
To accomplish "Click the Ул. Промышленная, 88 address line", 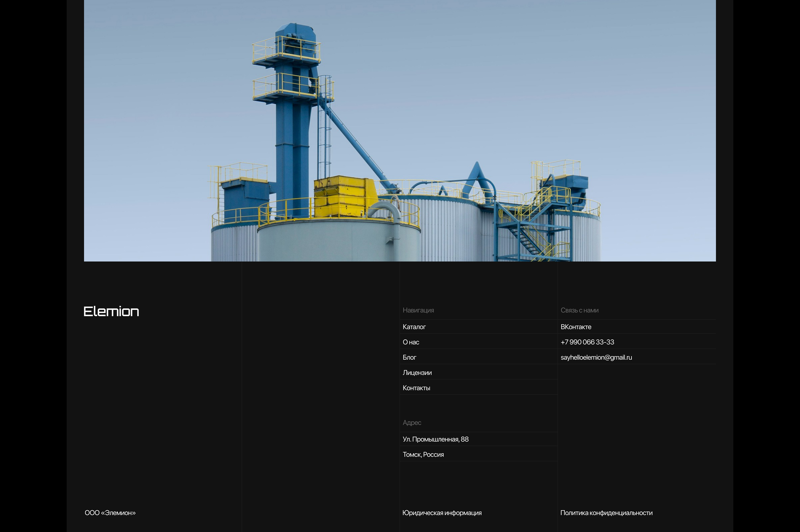I will point(435,439).
